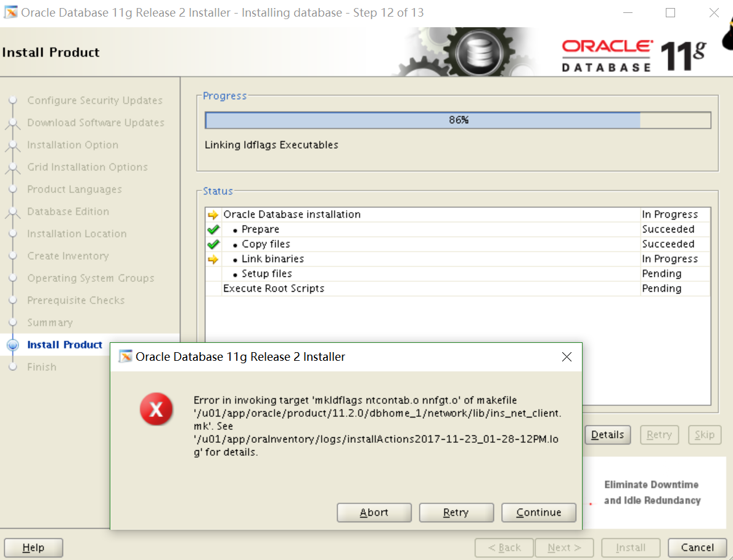Click 'Pending' status of Execute Root Scripts
The width and height of the screenshot is (733, 560).
661,289
